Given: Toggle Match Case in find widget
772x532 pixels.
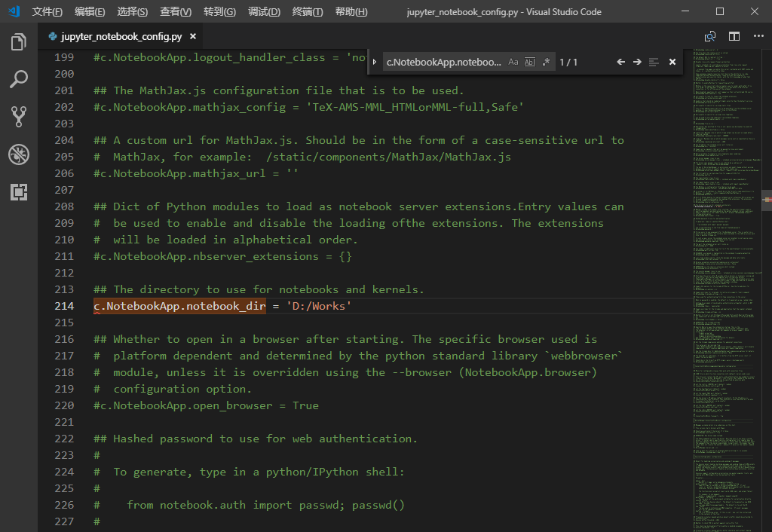Looking at the screenshot, I should coord(513,62).
